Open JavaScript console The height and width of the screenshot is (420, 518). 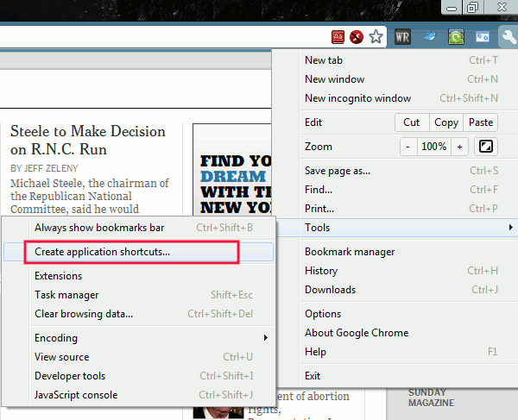tap(138, 395)
